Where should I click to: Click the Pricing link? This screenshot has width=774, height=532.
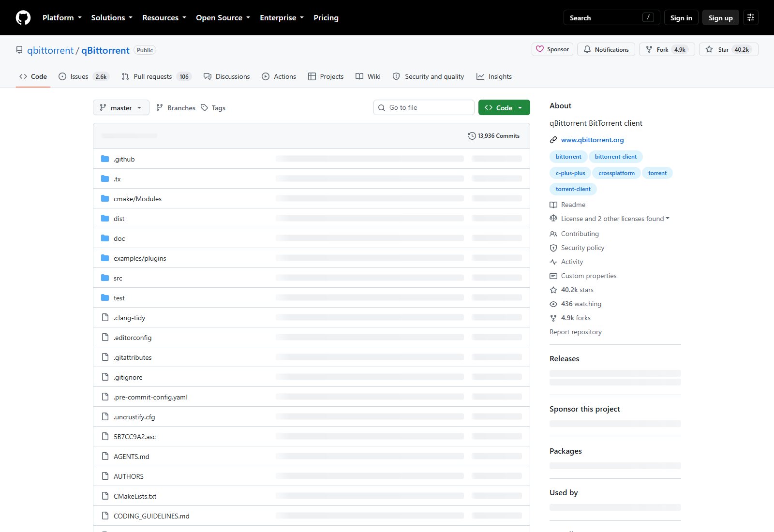coord(326,17)
